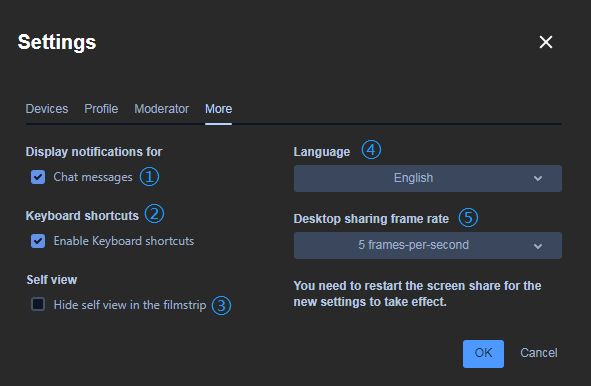This screenshot has width=591, height=386.
Task: Click the 'Display notifications for' heading
Action: tap(94, 152)
